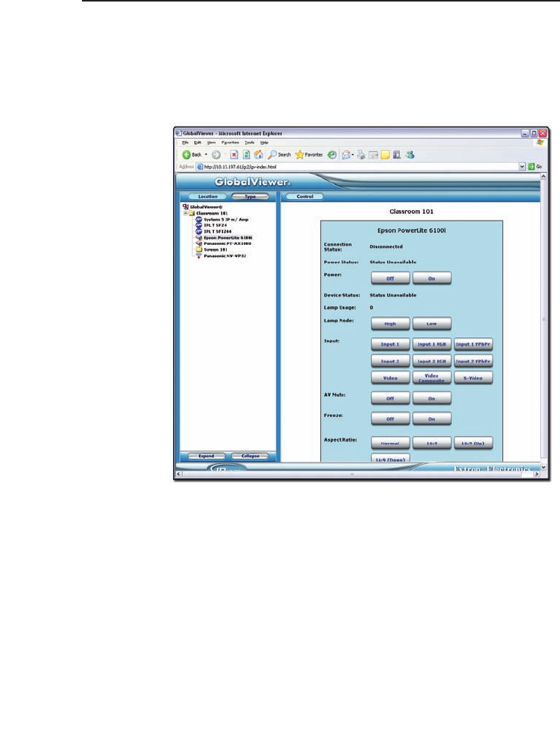Open the address bar dropdown arrow
Image resolution: width=560 pixels, height=756 pixels.
coord(522,166)
